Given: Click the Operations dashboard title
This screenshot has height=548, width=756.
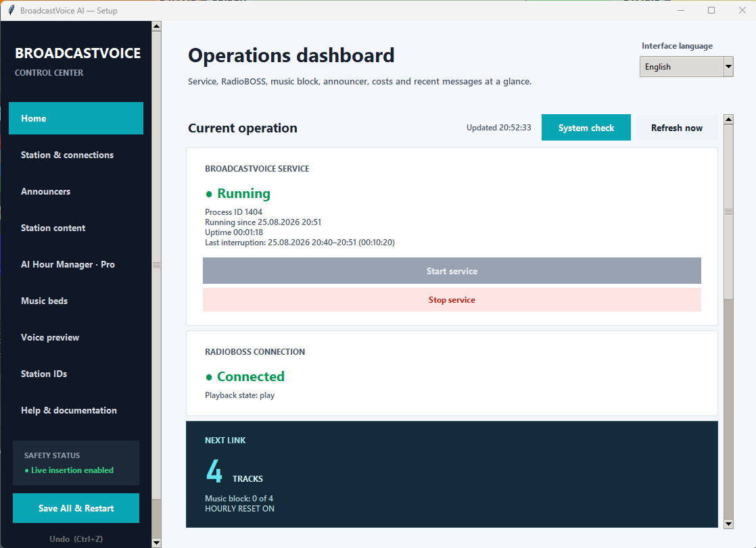Looking at the screenshot, I should (291, 55).
